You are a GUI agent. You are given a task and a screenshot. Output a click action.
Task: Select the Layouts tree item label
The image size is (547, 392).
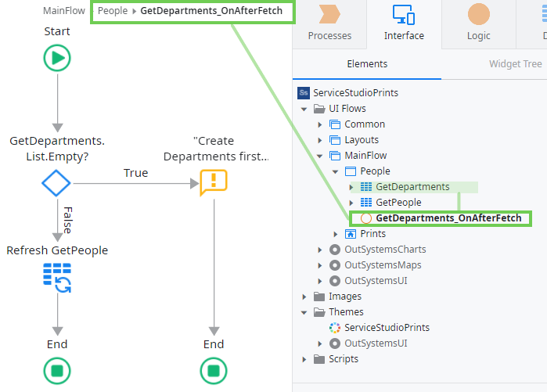click(362, 140)
